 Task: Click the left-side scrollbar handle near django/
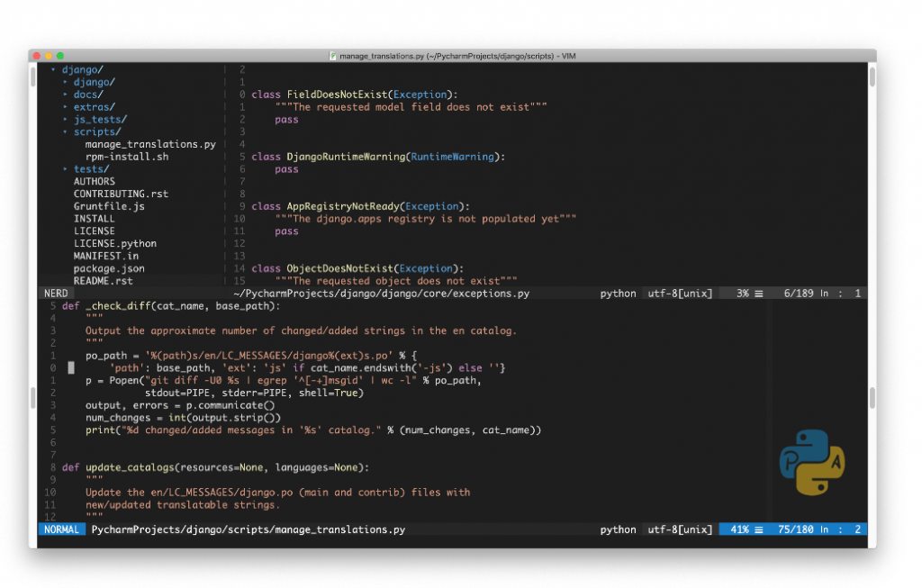(x=33, y=77)
